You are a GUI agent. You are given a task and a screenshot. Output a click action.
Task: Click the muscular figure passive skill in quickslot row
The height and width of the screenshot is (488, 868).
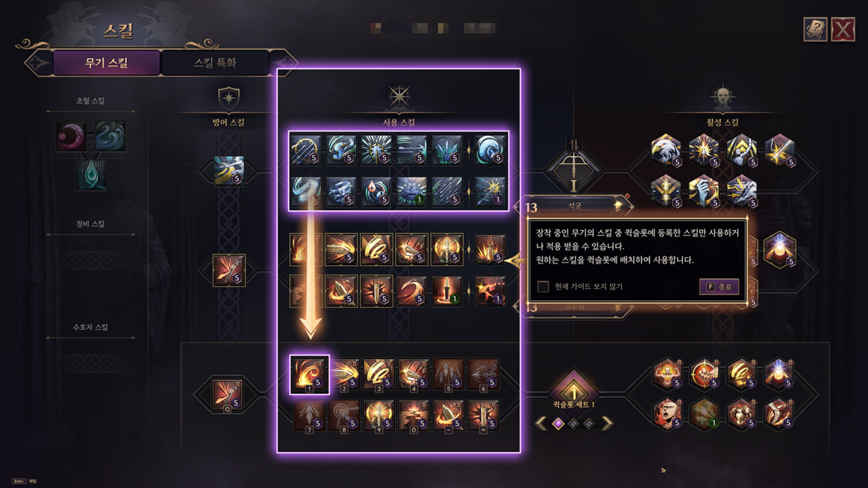pos(667,374)
